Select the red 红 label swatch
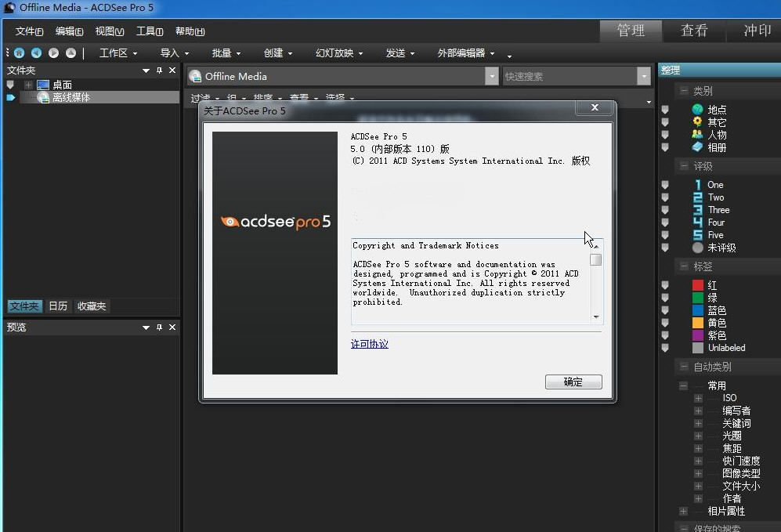Image resolution: width=781 pixels, height=532 pixels. point(697,285)
